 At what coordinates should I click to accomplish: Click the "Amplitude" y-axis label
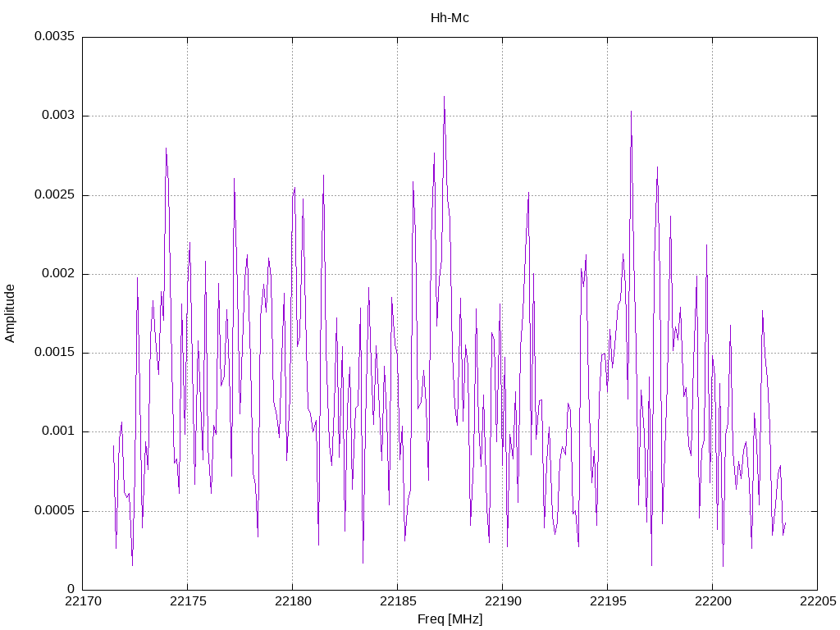pos(10,313)
